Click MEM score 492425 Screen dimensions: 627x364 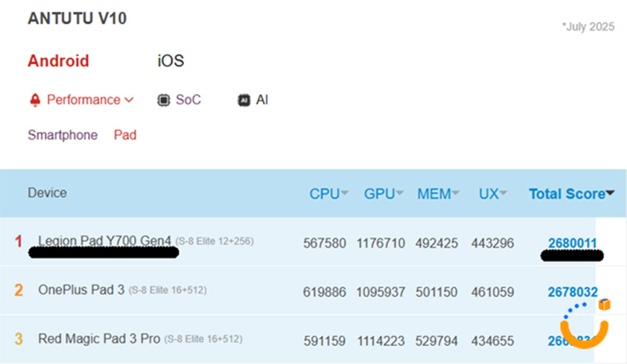pos(437,243)
